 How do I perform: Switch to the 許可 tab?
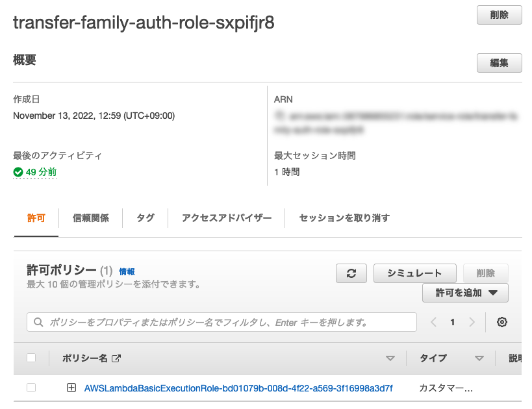coord(36,218)
